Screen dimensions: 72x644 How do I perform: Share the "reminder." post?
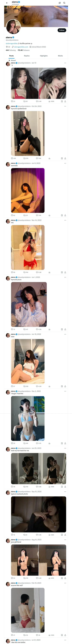click(65, 215)
